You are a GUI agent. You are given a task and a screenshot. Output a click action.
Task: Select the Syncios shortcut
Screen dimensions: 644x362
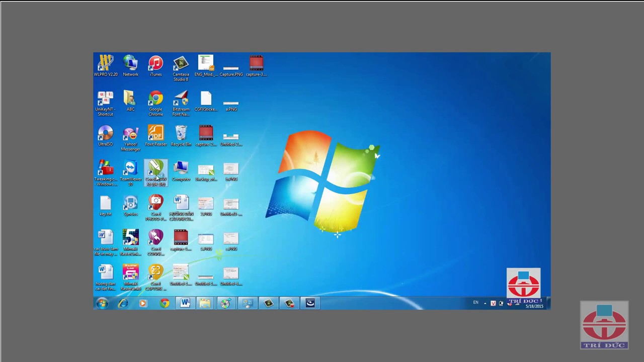(130, 206)
